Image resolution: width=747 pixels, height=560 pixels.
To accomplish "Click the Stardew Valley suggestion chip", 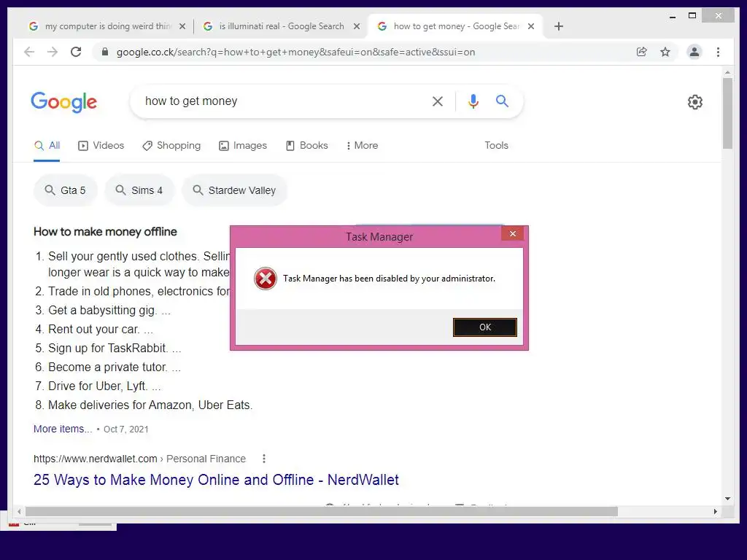I will pos(234,190).
